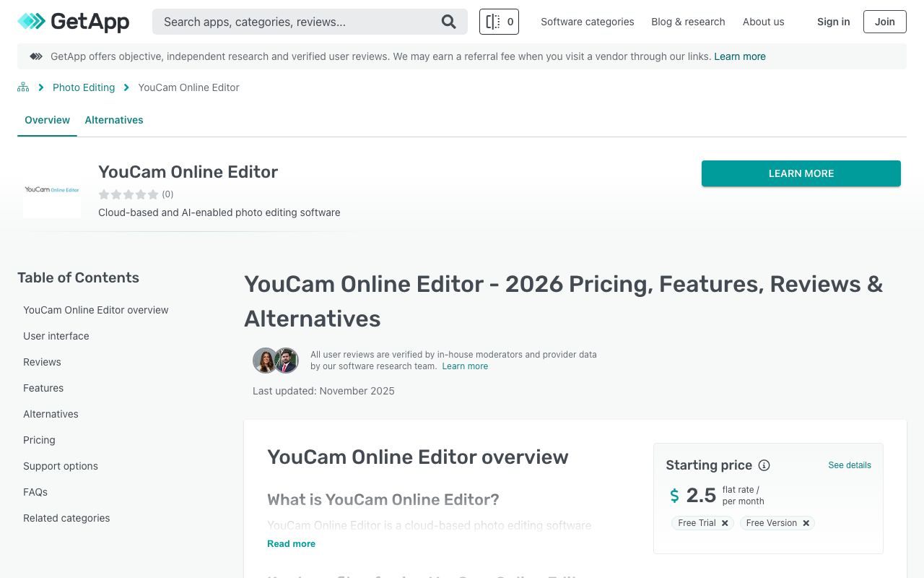Jump to FAQs section

pos(35,492)
